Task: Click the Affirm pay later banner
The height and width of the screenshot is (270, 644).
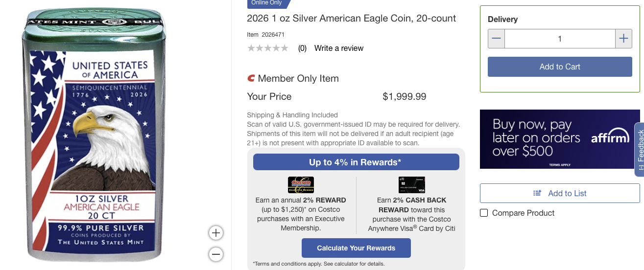Action: 560,139
